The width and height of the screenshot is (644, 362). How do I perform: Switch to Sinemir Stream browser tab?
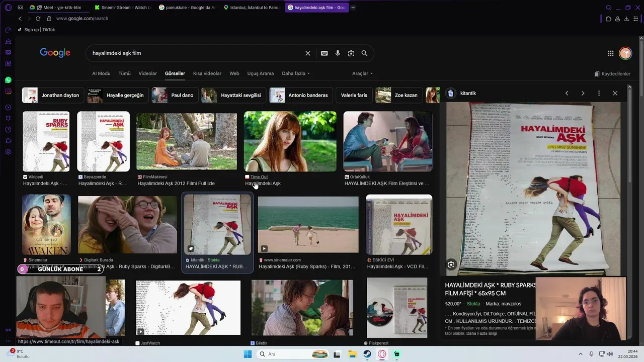click(123, 8)
